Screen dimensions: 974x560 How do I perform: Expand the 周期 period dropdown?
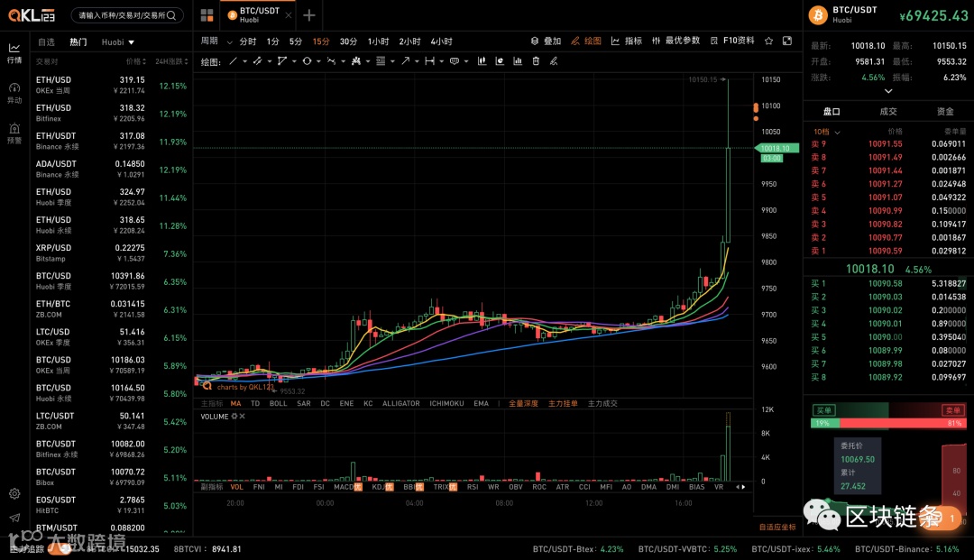pyautogui.click(x=216, y=41)
